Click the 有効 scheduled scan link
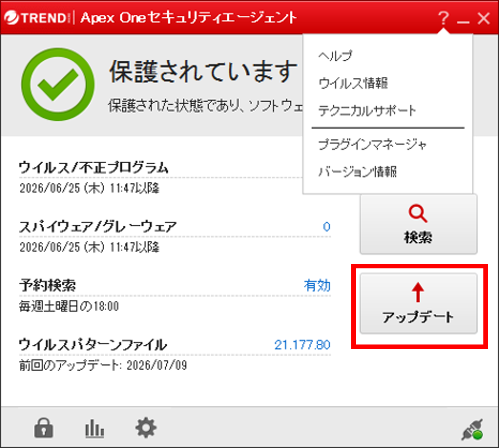This screenshot has height=448, width=499. 317,286
